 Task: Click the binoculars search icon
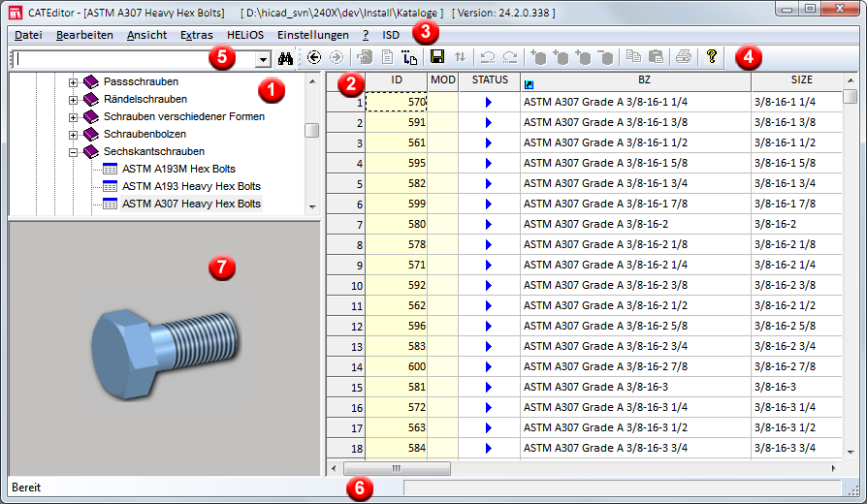coord(285,58)
